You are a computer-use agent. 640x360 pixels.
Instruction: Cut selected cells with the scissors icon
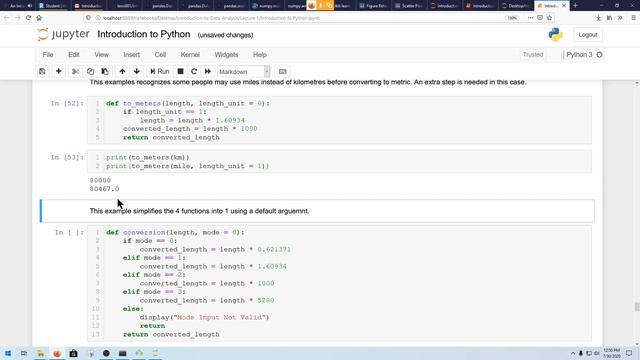(x=76, y=71)
